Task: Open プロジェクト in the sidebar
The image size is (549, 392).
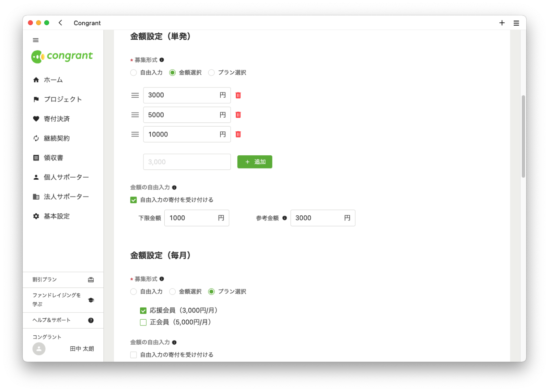Action: click(63, 99)
